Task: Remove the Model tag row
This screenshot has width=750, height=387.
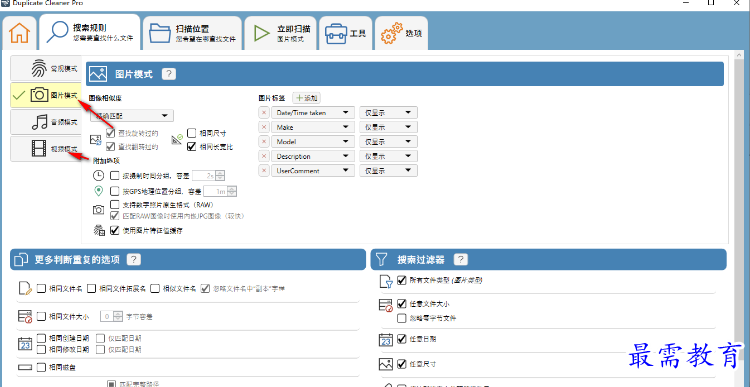Action: 264,142
